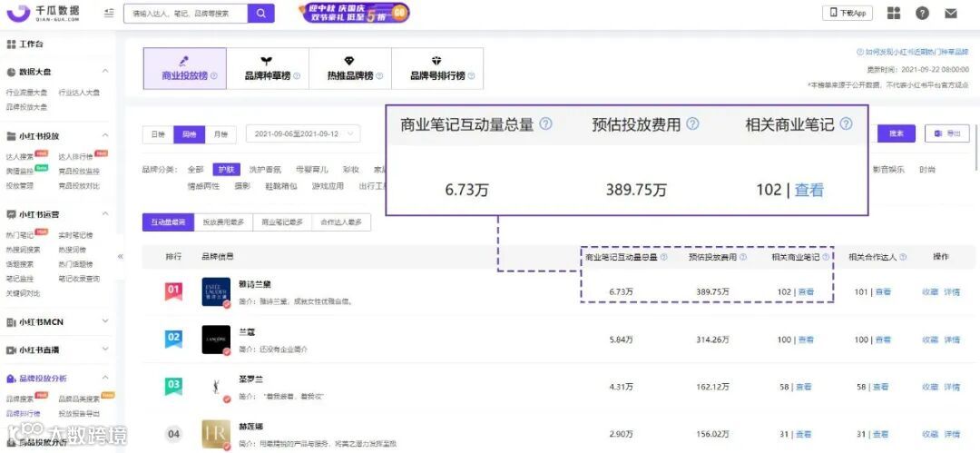Click the 千瓜数据 logo

43,13
